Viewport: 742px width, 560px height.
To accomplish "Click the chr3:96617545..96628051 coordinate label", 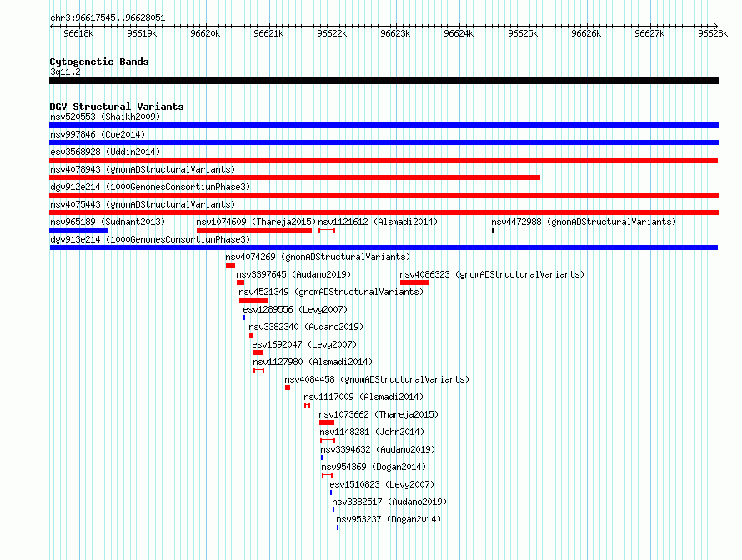I will [108, 17].
